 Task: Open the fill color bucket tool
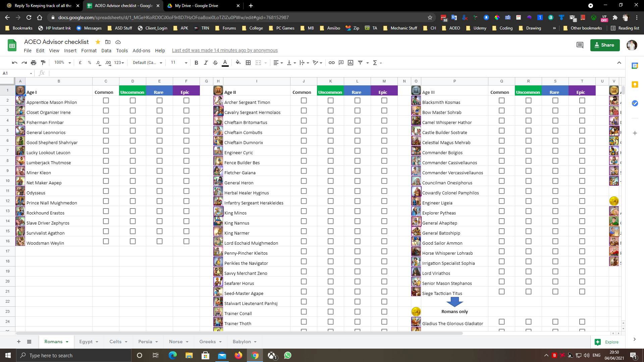pyautogui.click(x=238, y=63)
